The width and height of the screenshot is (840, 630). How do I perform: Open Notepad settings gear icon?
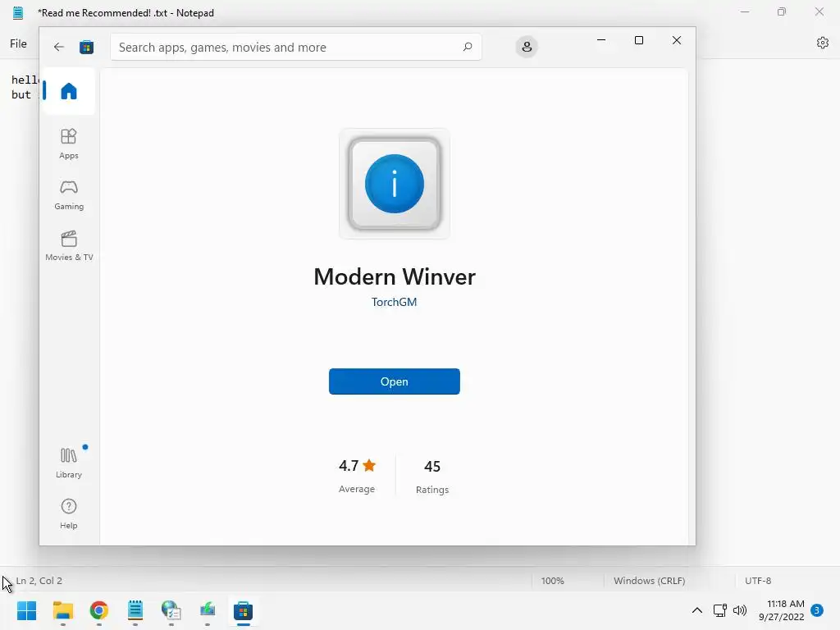823,43
